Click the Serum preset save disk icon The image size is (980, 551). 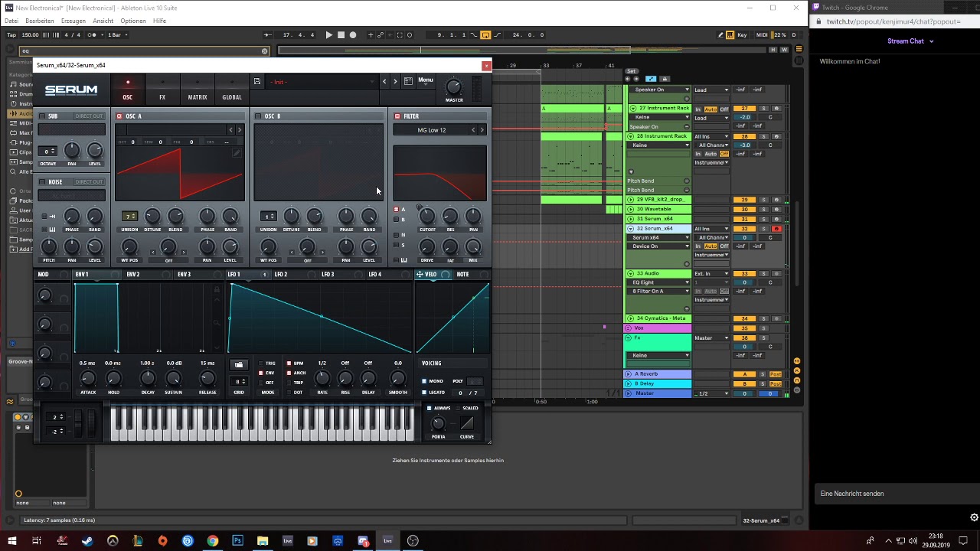pyautogui.click(x=257, y=81)
